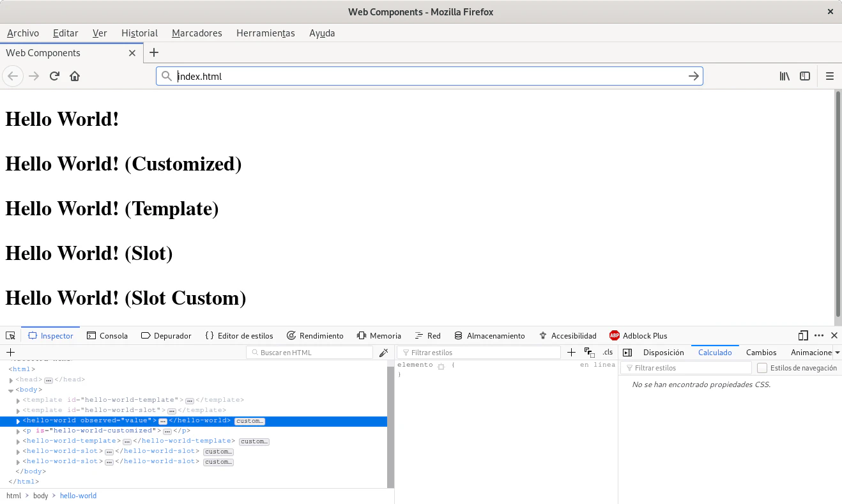This screenshot has width=842, height=504.
Task: Open the library bookmarks icon
Action: [x=785, y=76]
